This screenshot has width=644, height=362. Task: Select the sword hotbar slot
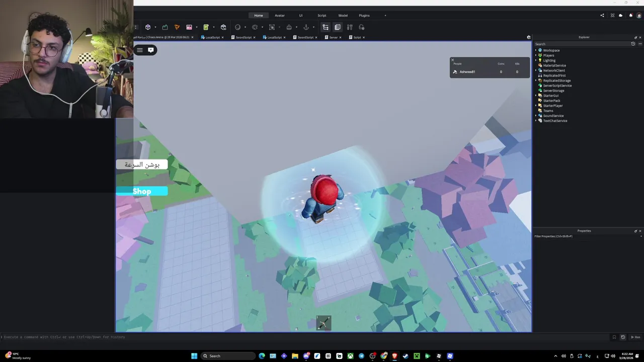click(x=324, y=323)
